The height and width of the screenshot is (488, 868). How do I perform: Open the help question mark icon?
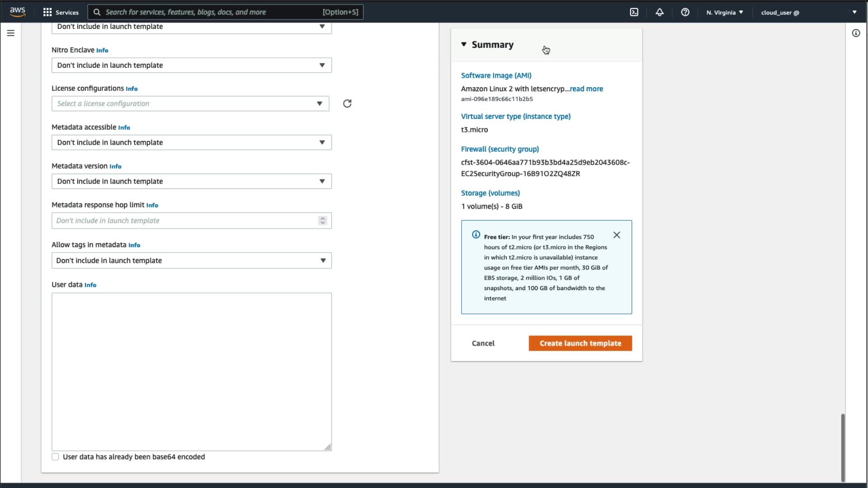point(685,12)
